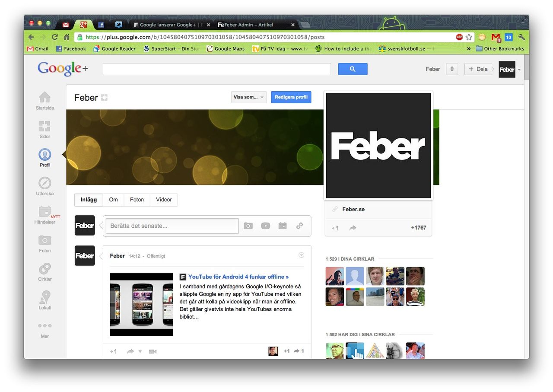Click the Feber name next to notifications

(433, 69)
